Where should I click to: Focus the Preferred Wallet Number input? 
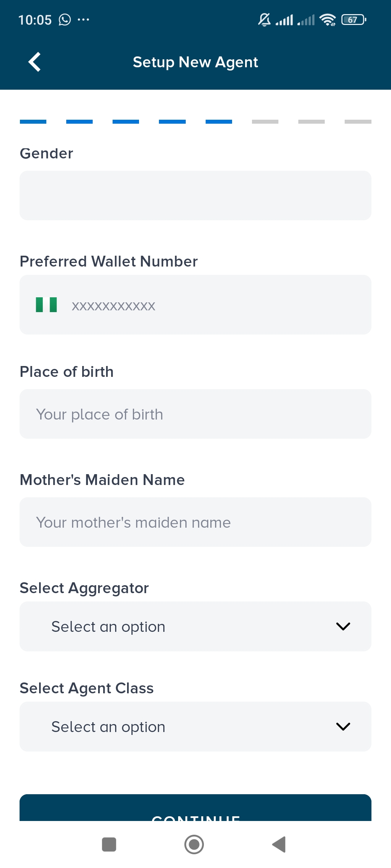click(x=217, y=305)
